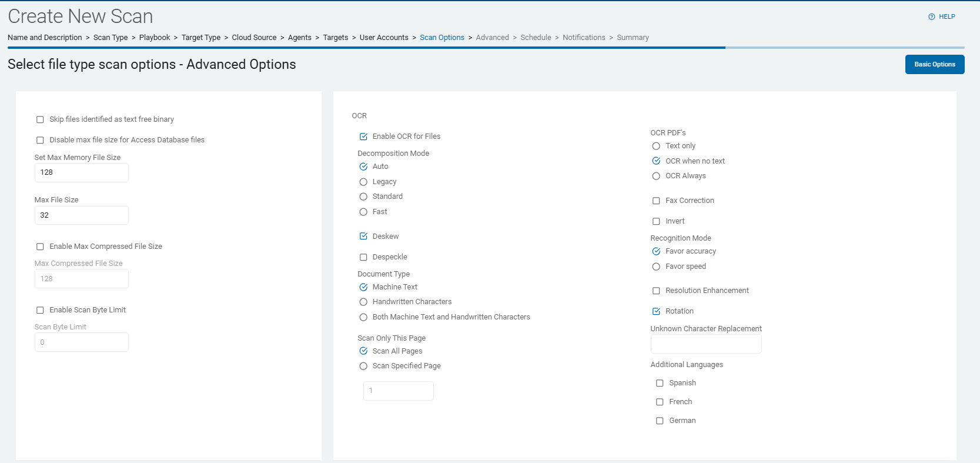Uncheck Enable OCR for Files

pos(363,136)
